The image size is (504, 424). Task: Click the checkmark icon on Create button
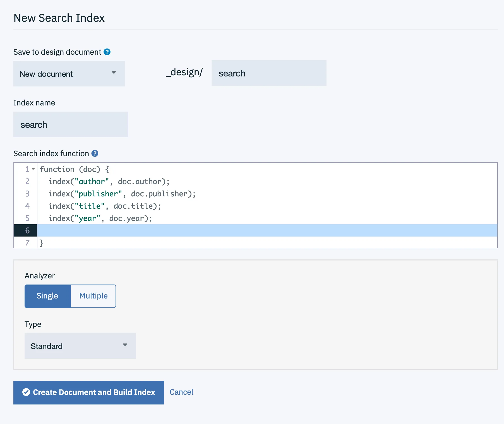26,392
